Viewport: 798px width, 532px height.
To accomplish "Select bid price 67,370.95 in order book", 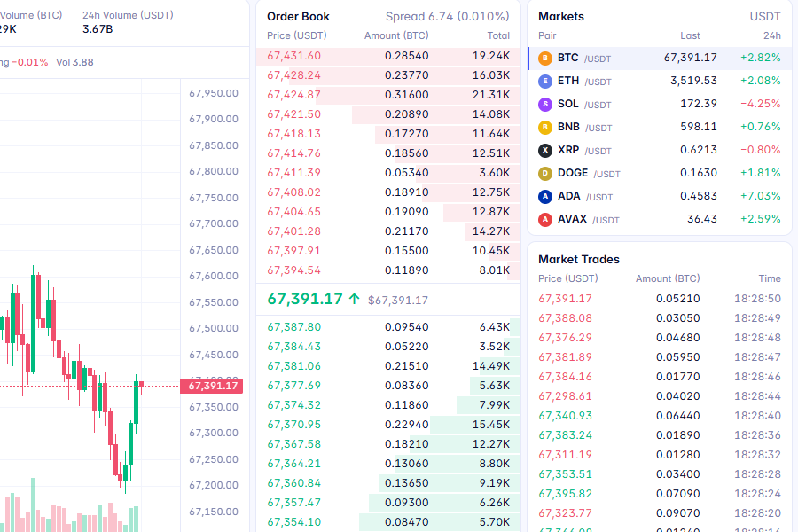I will [293, 425].
